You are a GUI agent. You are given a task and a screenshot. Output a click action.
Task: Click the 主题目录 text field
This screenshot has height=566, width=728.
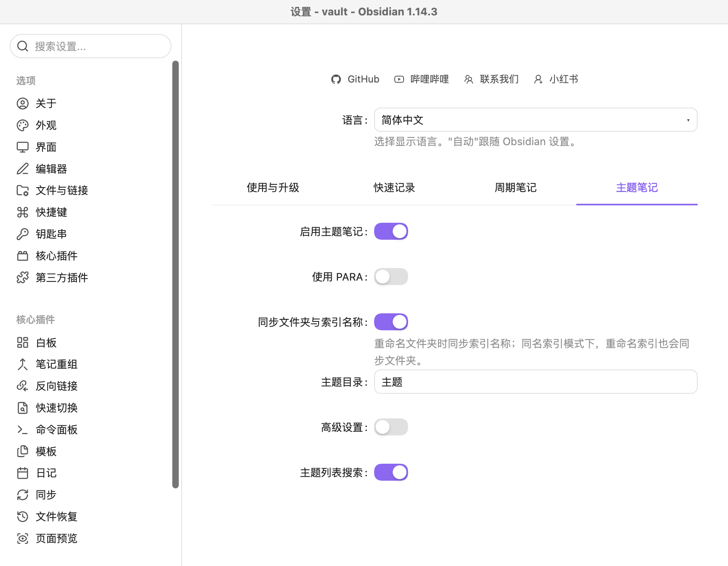tap(536, 382)
